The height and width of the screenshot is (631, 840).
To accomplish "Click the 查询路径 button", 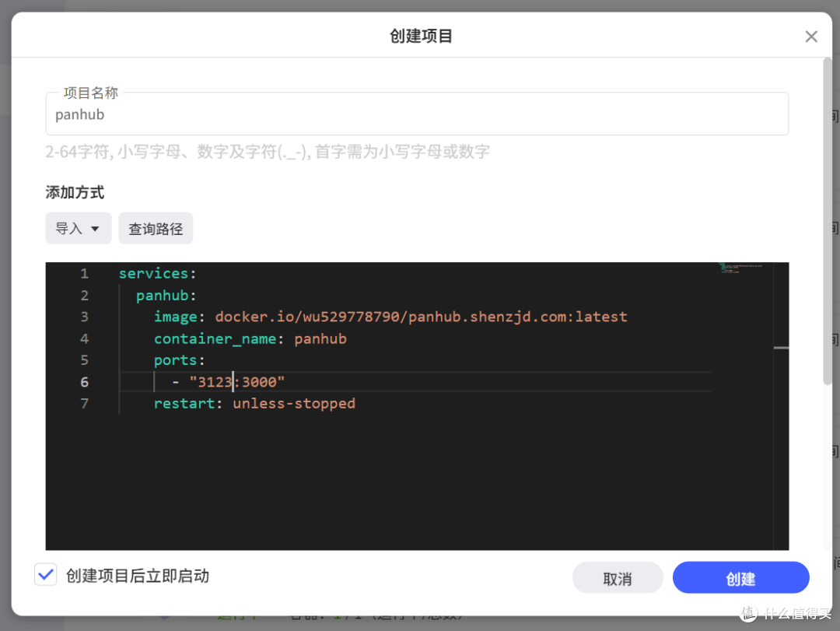I will pos(156,229).
